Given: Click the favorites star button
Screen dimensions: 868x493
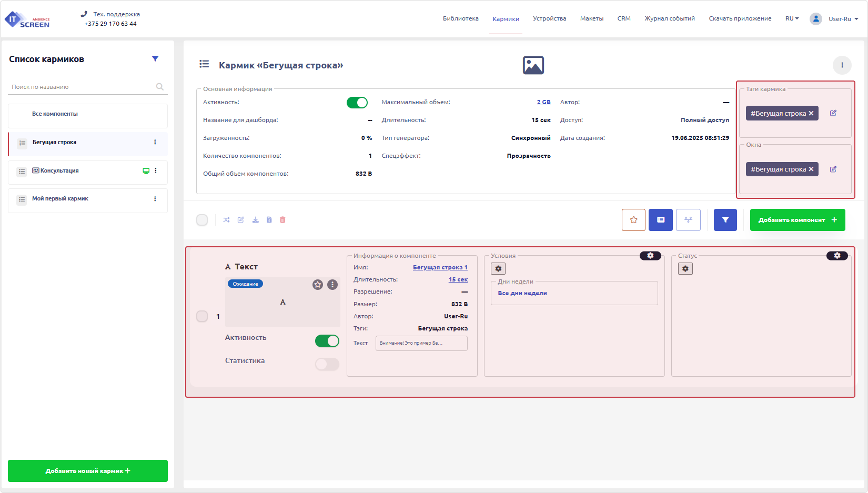Looking at the screenshot, I should tap(633, 220).
